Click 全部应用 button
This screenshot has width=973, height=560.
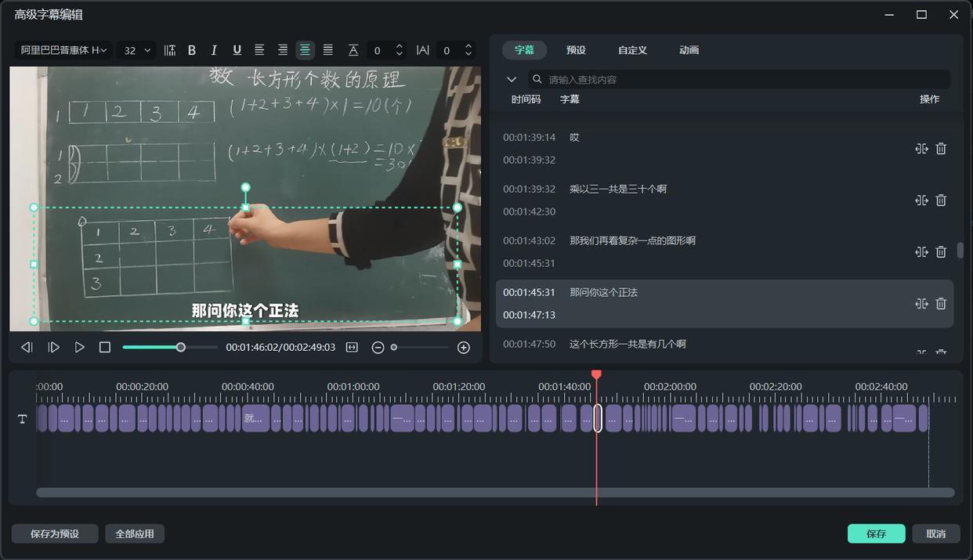click(x=135, y=533)
